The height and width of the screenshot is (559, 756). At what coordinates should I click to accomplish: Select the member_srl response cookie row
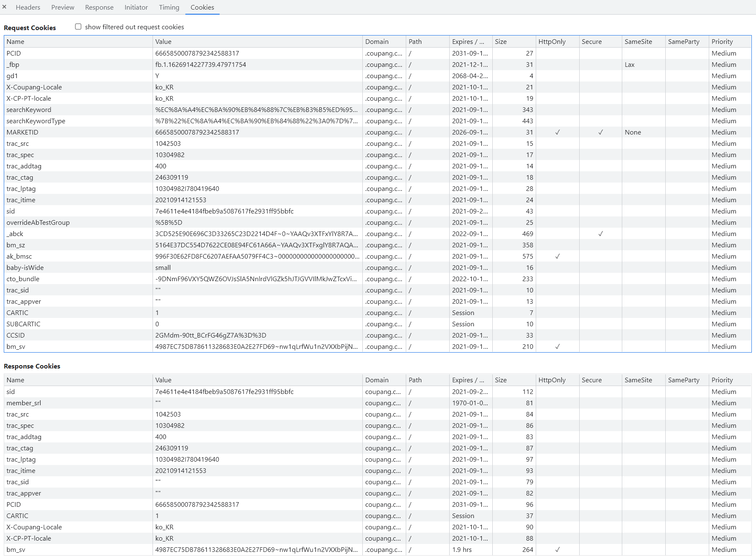(378, 403)
